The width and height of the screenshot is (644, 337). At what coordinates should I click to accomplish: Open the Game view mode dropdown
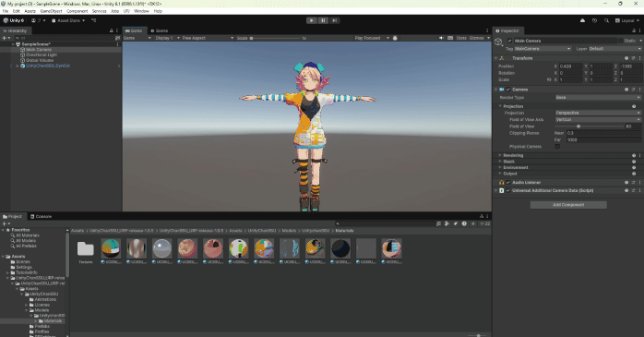(x=137, y=38)
